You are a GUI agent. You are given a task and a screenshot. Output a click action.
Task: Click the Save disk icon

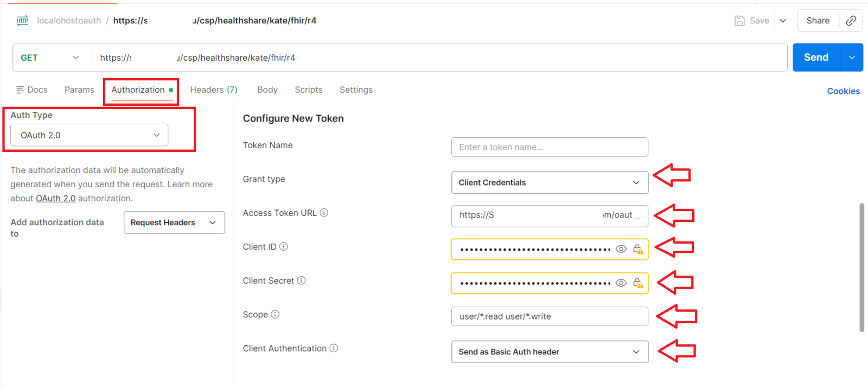point(739,21)
